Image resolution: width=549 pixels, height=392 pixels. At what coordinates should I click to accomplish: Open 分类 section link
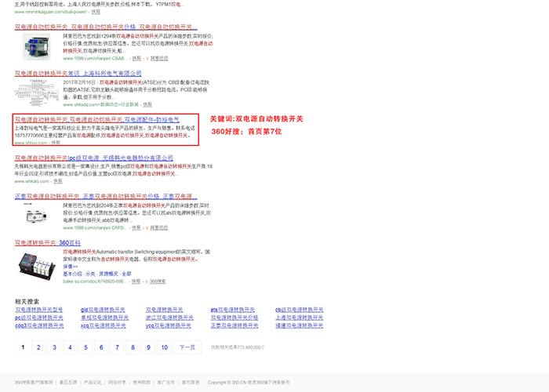pyautogui.click(x=90, y=274)
